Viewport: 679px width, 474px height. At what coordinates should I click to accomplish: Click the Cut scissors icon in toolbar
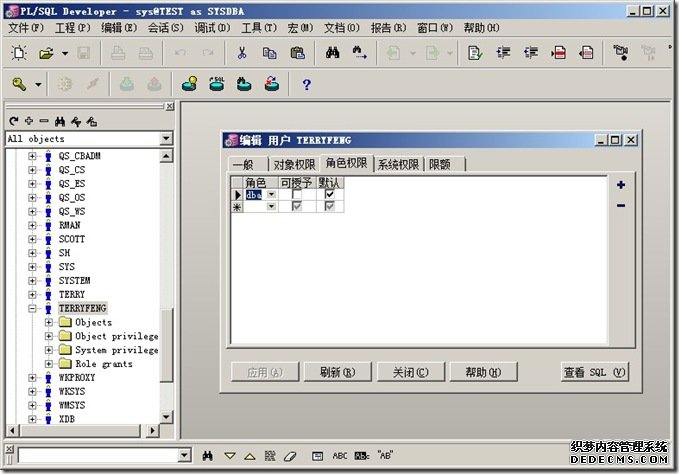pos(242,53)
